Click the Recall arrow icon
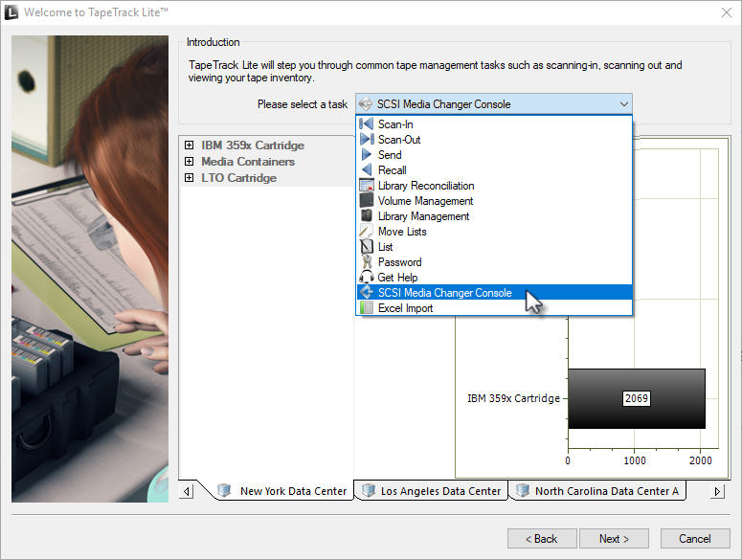 pos(367,169)
